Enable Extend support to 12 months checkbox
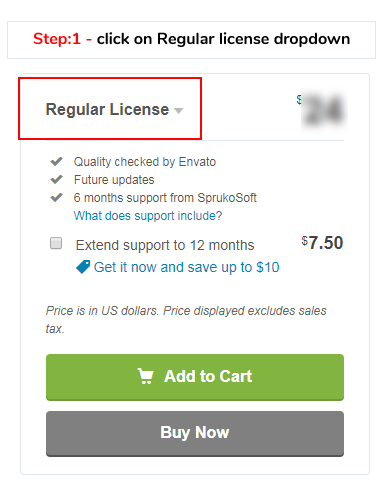Image resolution: width=392 pixels, height=497 pixels. (x=56, y=243)
